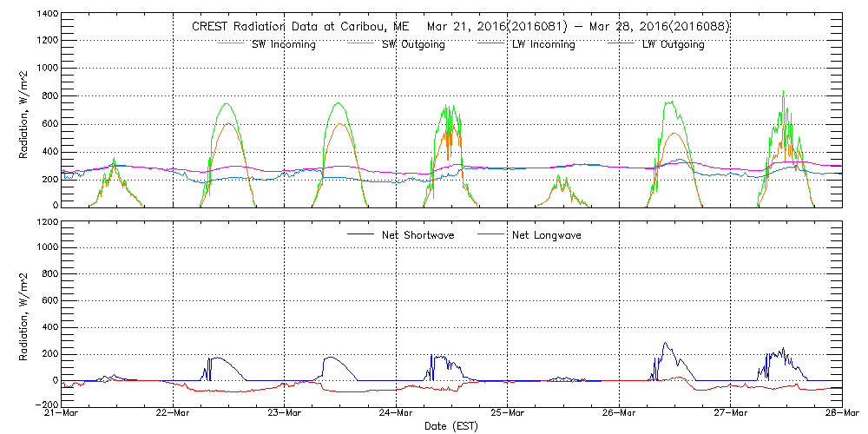The image size is (868, 434).
Task: Select the 25-Mar x-axis tick label
Action: (508, 413)
